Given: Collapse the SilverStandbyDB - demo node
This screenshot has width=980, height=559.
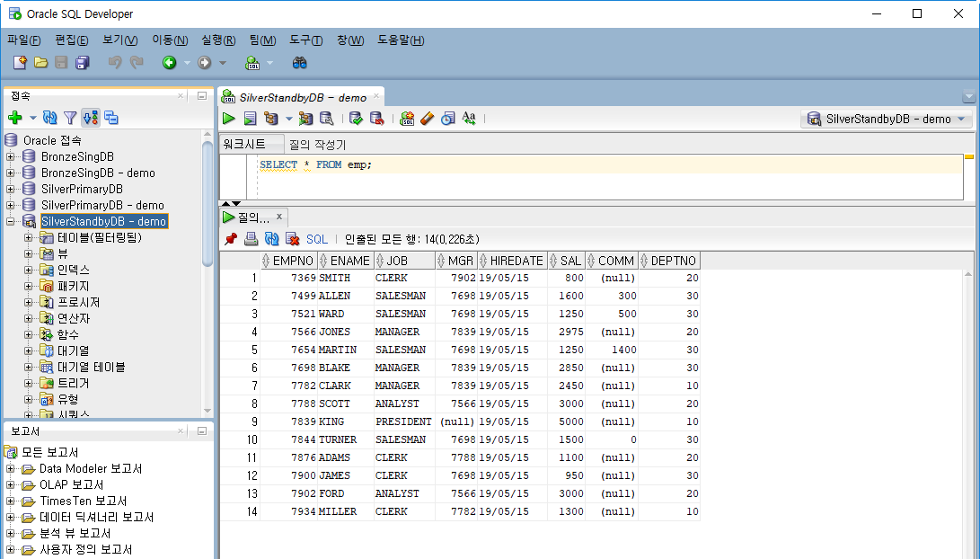Looking at the screenshot, I should point(10,221).
